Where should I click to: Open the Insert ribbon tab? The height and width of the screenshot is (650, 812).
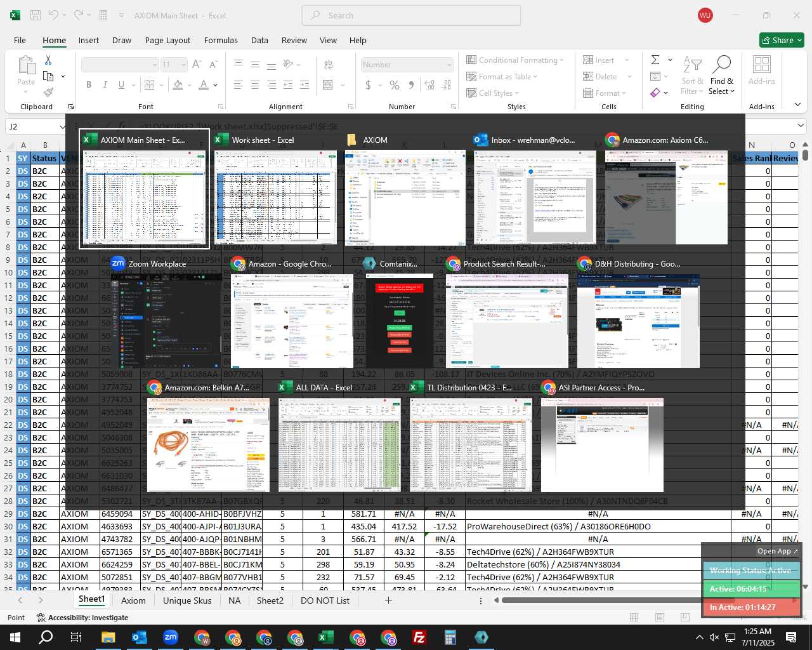[x=89, y=40]
